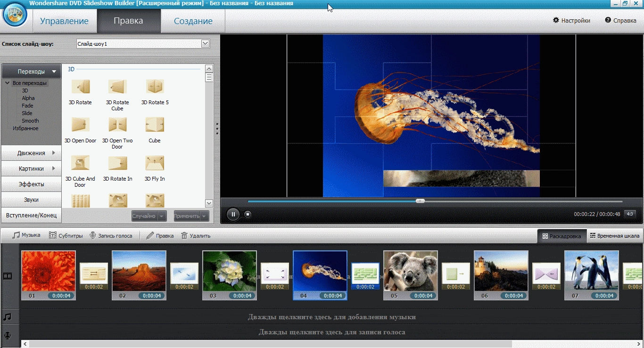Open Субтитры subtitles tool
The width and height of the screenshot is (644, 348).
66,235
